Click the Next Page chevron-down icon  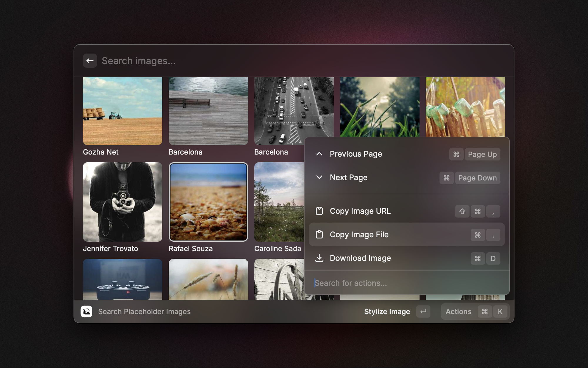tap(319, 178)
